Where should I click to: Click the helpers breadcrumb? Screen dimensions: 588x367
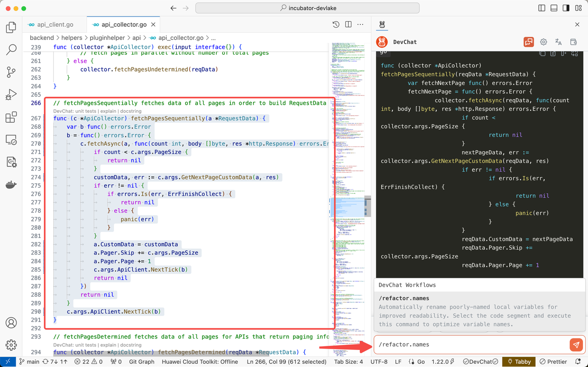tap(72, 38)
